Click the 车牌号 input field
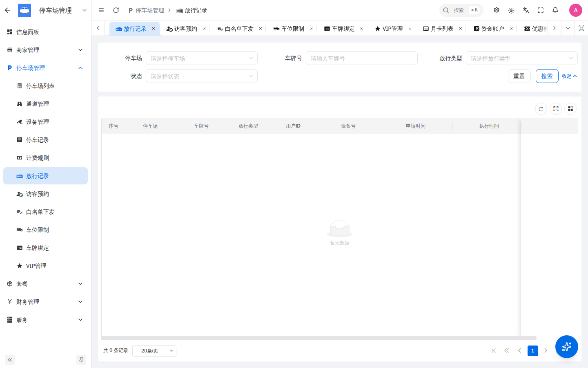 [x=362, y=58]
